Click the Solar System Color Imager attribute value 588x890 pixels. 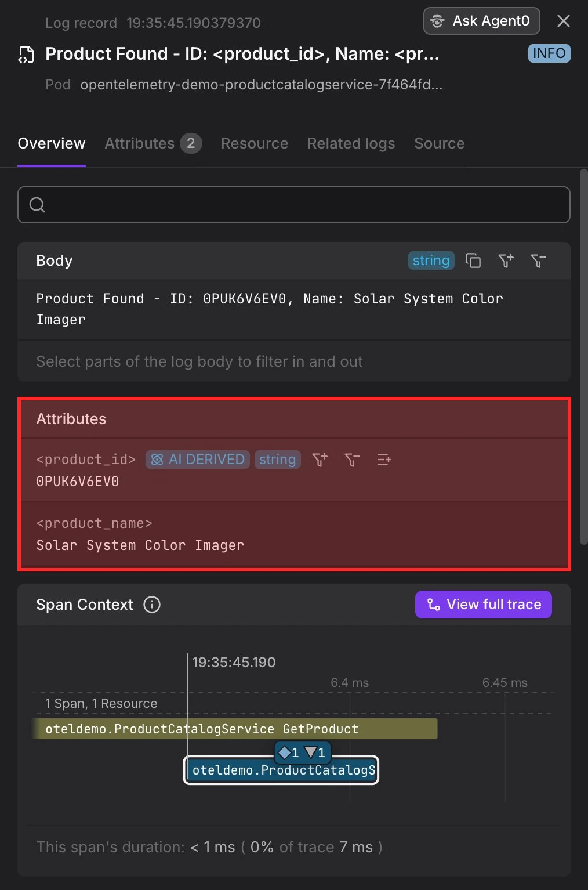pos(140,545)
